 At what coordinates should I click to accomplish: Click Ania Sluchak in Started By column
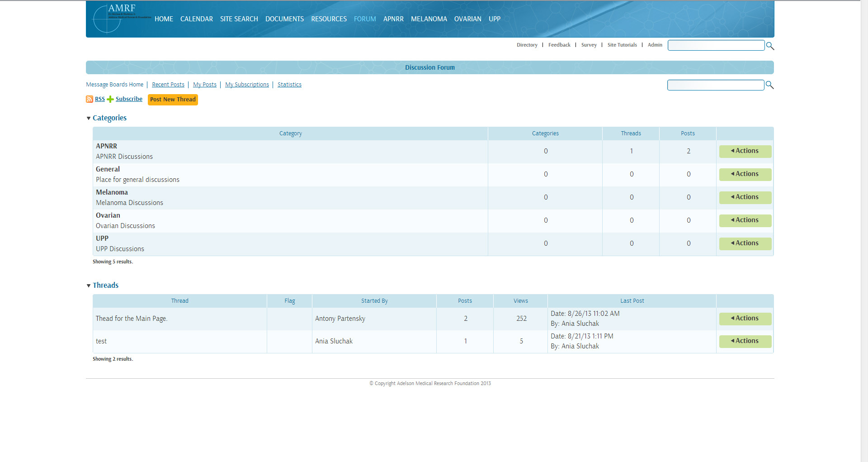334,341
